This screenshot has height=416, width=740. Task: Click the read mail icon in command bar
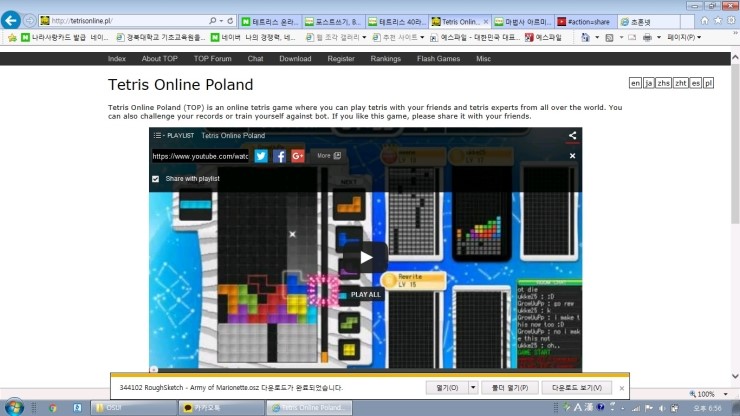(x=632, y=37)
